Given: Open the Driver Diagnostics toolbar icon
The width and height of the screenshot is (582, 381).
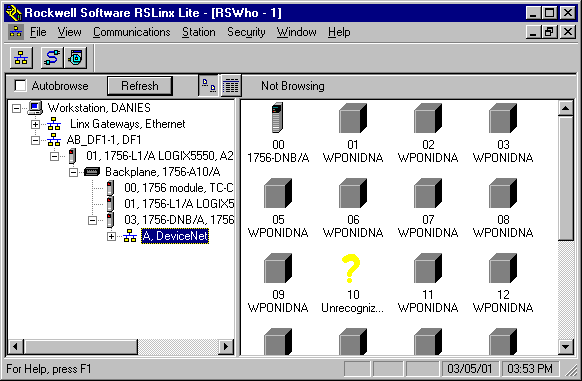Looking at the screenshot, I should pos(76,58).
